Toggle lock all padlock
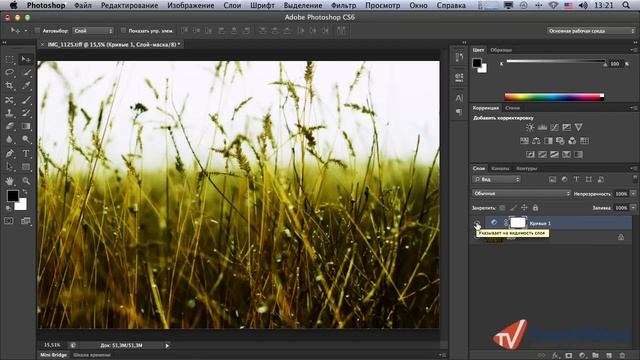The height and width of the screenshot is (360, 640). point(536,208)
